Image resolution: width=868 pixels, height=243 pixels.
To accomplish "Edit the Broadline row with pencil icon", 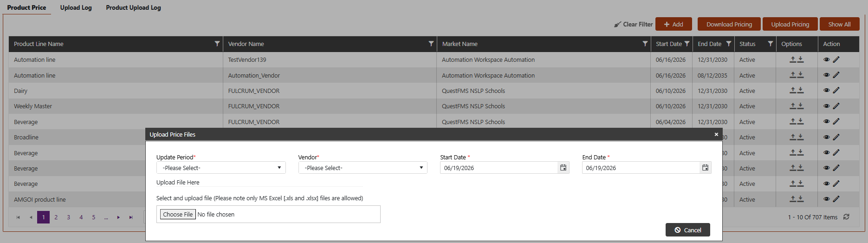I will click(x=836, y=137).
